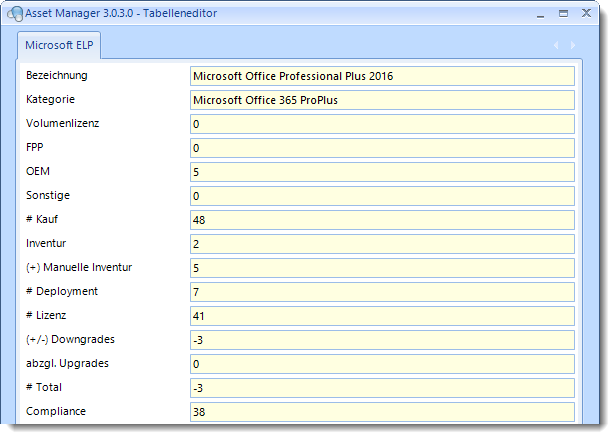The height and width of the screenshot is (439, 615).
Task: Click the tab scroll left arrow
Action: [x=556, y=45]
